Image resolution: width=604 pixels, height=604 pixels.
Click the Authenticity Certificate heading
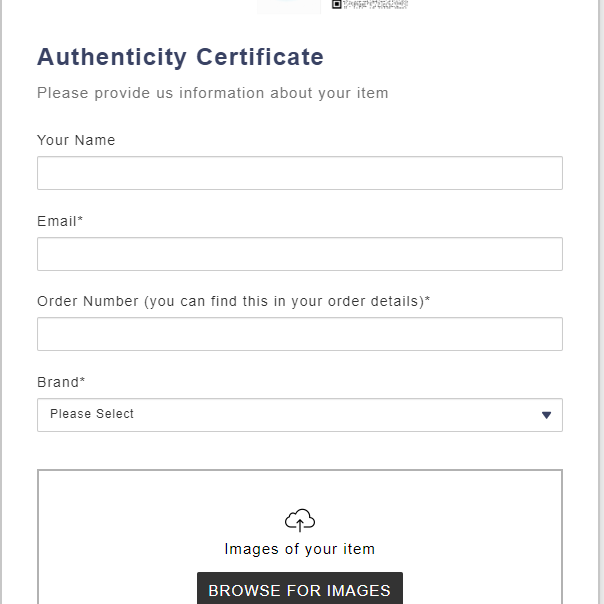coord(180,57)
